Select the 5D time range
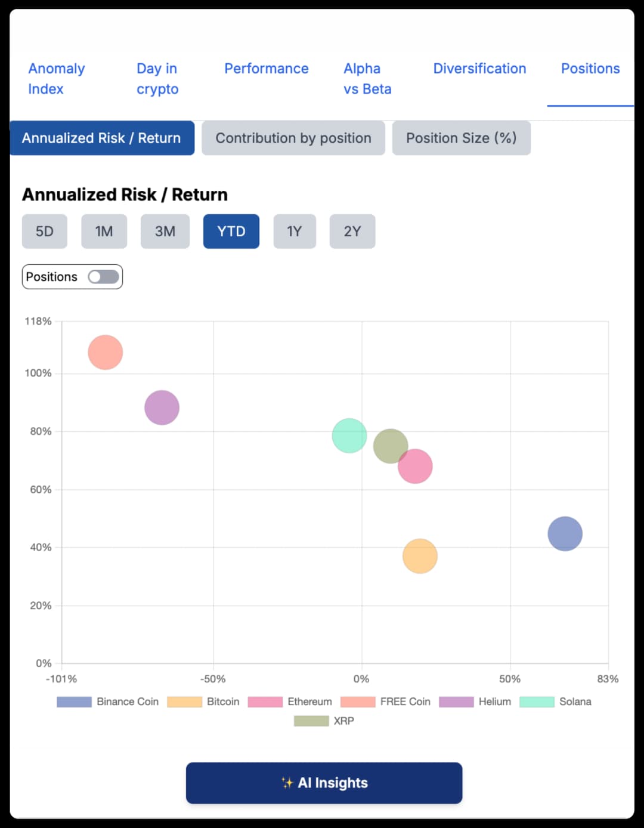644x828 pixels. 45,231
